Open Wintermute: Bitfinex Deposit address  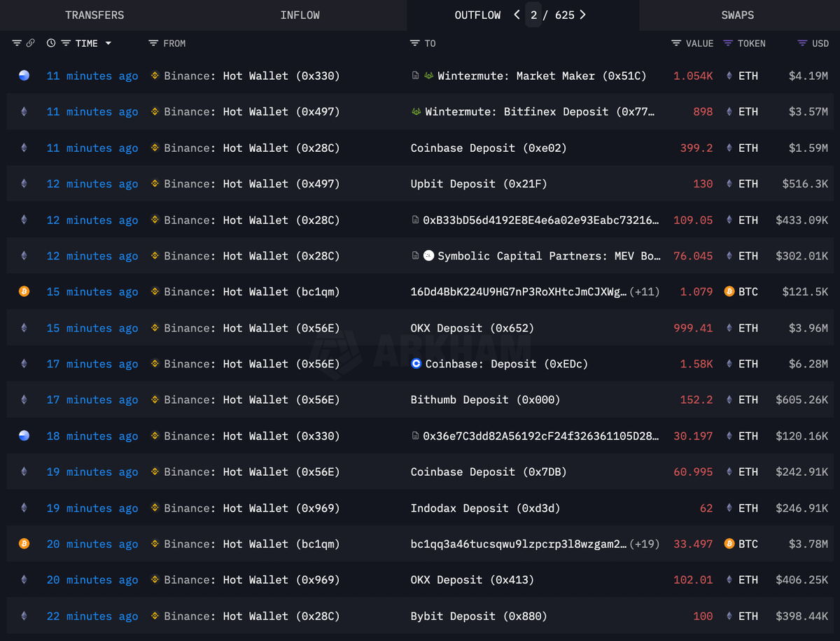click(x=540, y=112)
